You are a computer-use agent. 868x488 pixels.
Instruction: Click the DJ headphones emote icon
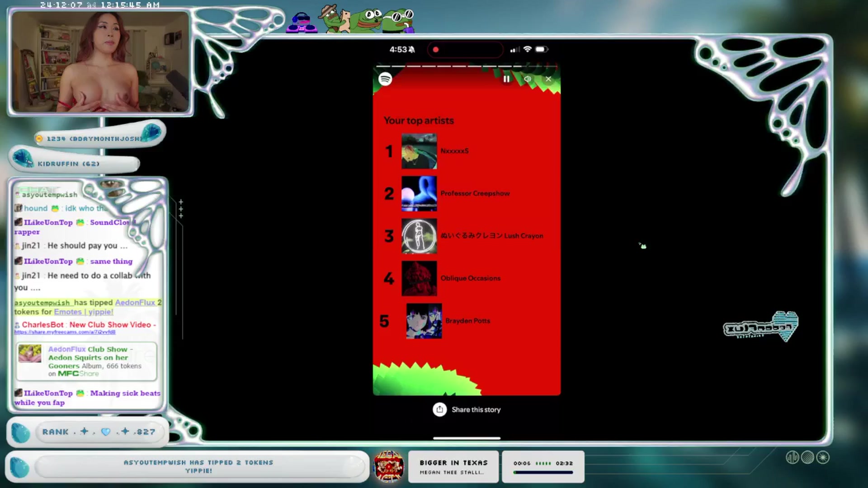point(302,23)
